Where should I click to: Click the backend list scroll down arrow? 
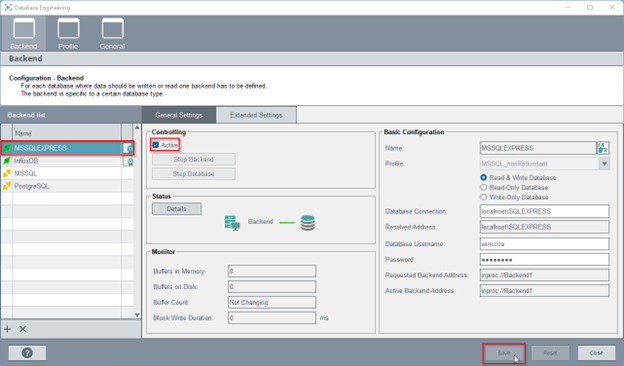click(x=137, y=315)
